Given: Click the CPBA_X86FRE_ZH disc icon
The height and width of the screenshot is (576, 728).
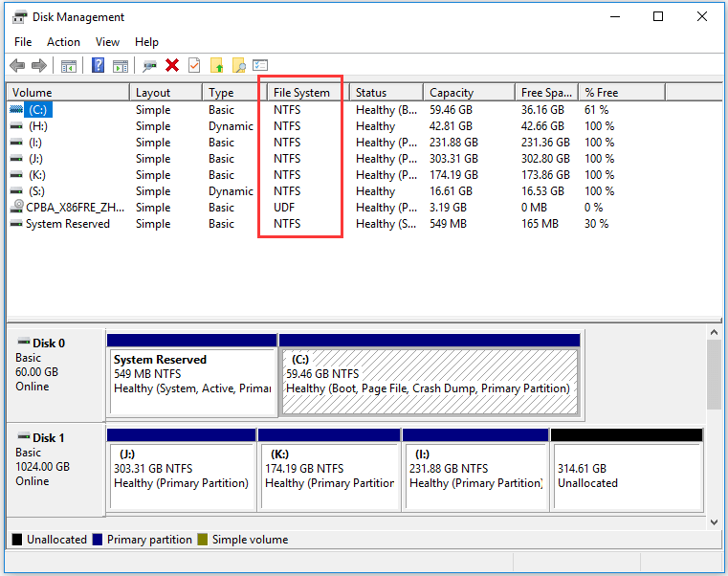Looking at the screenshot, I should [x=18, y=205].
